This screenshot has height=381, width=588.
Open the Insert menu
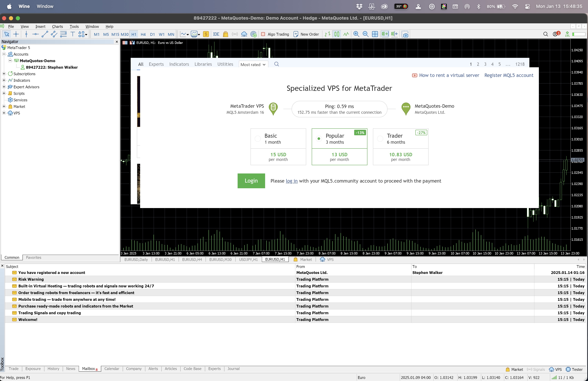point(40,27)
